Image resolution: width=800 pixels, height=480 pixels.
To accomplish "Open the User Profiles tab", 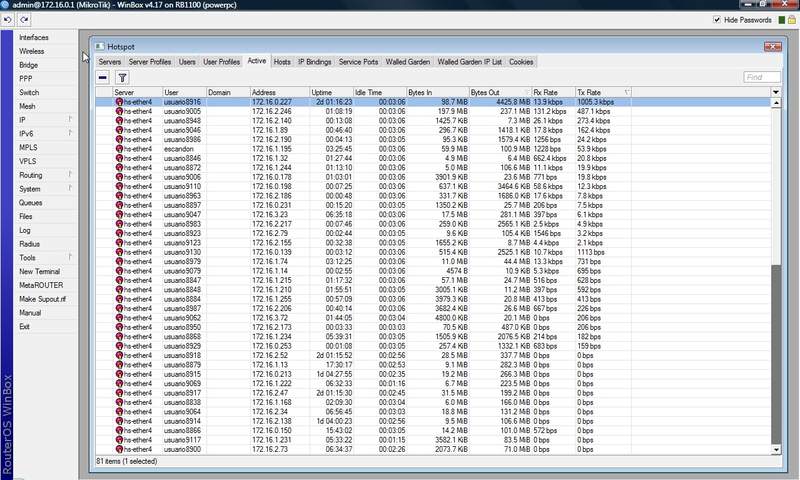I will pyautogui.click(x=221, y=62).
